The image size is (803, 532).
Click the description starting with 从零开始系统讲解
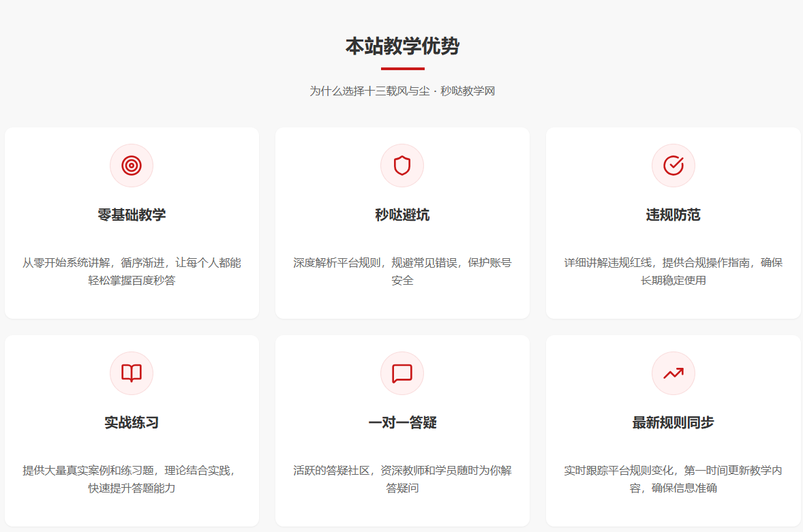pyautogui.click(x=132, y=271)
